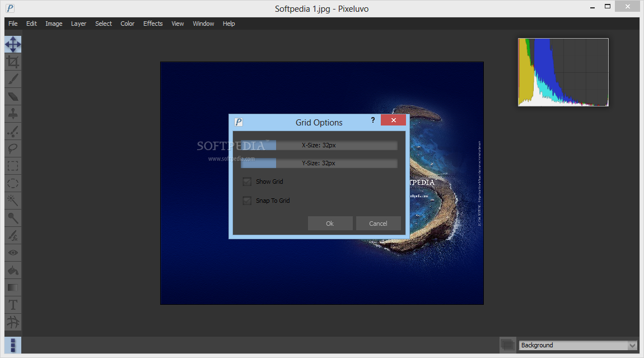This screenshot has height=358, width=644.
Task: Click the layers panel icon beside Background
Action: point(508,345)
